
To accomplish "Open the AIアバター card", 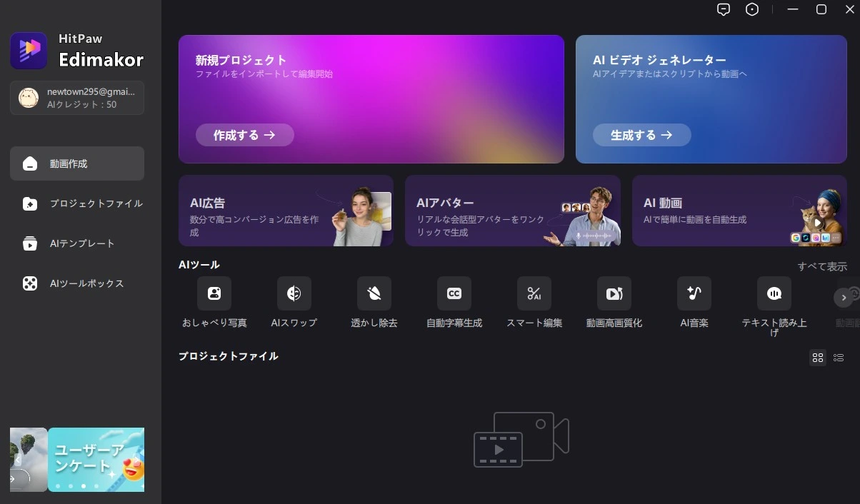I will pos(513,211).
